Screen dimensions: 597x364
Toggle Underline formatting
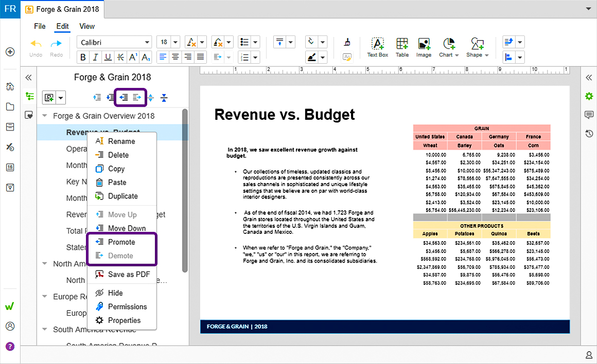(108, 57)
